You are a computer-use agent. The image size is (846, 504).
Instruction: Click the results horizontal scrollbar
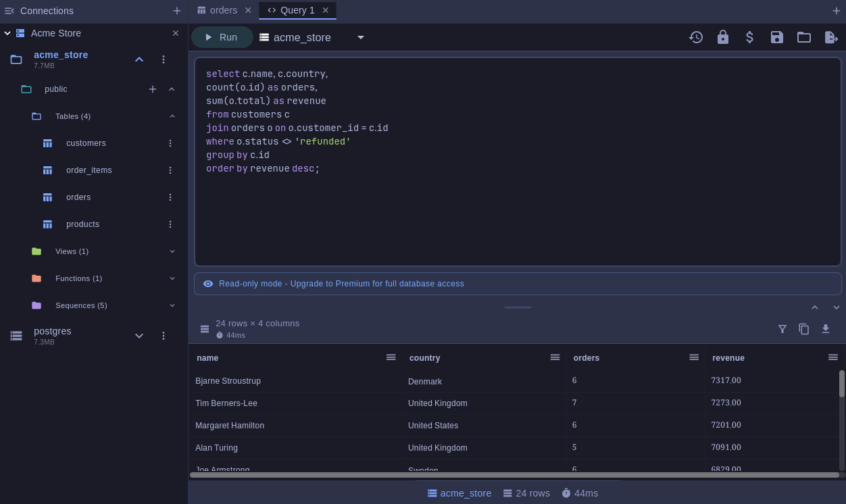click(x=514, y=475)
